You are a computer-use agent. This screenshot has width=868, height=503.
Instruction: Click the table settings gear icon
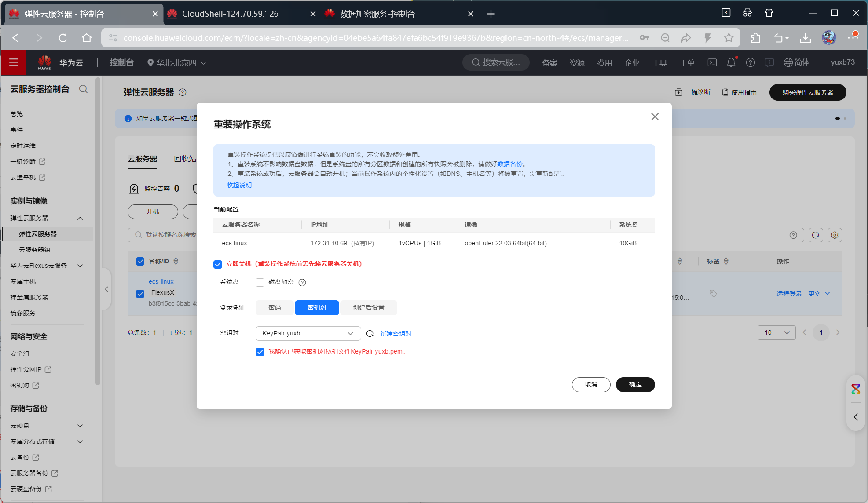click(x=835, y=235)
